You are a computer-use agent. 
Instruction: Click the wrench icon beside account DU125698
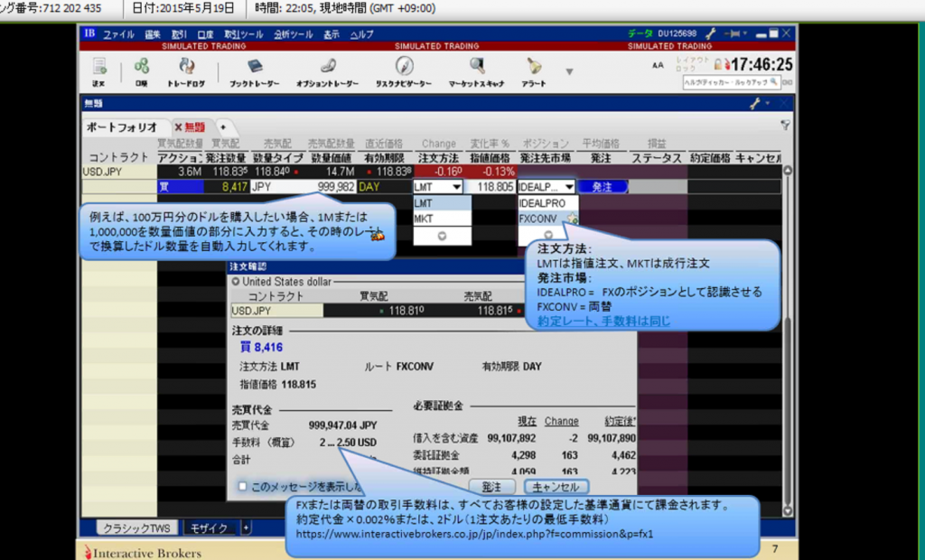[711, 34]
